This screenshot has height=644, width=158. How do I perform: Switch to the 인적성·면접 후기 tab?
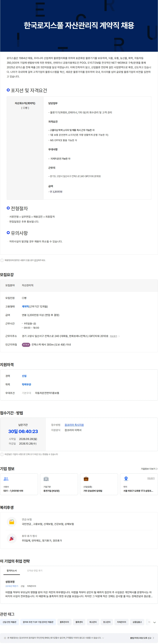tap(35, 571)
